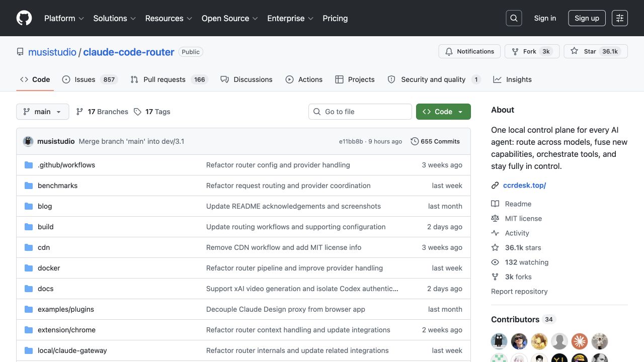The image size is (644, 362).
Task: Open commit hash e11bb8b
Action: pos(351,142)
